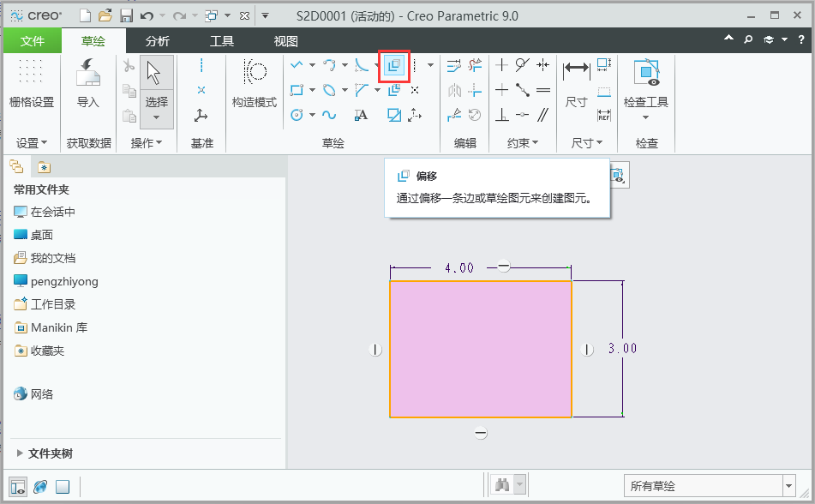Open the 所有草绘 selection filter combo box
Image resolution: width=815 pixels, height=504 pixels.
[710, 486]
